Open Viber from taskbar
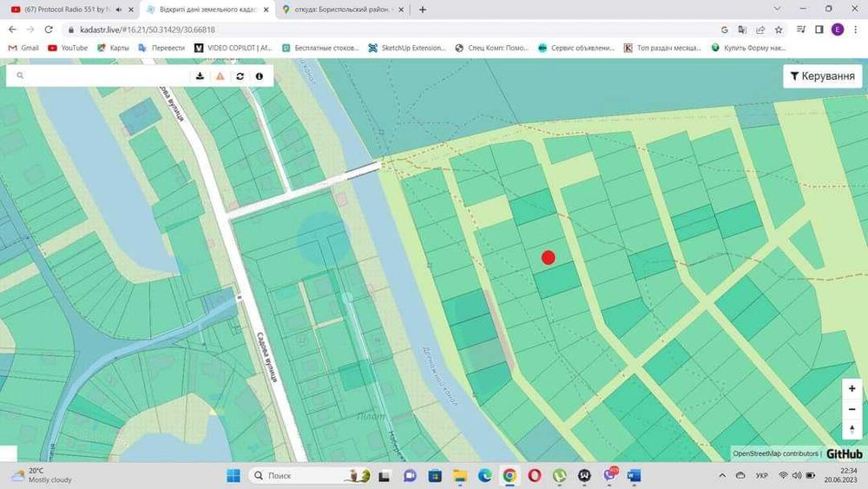The width and height of the screenshot is (868, 489). [610, 475]
